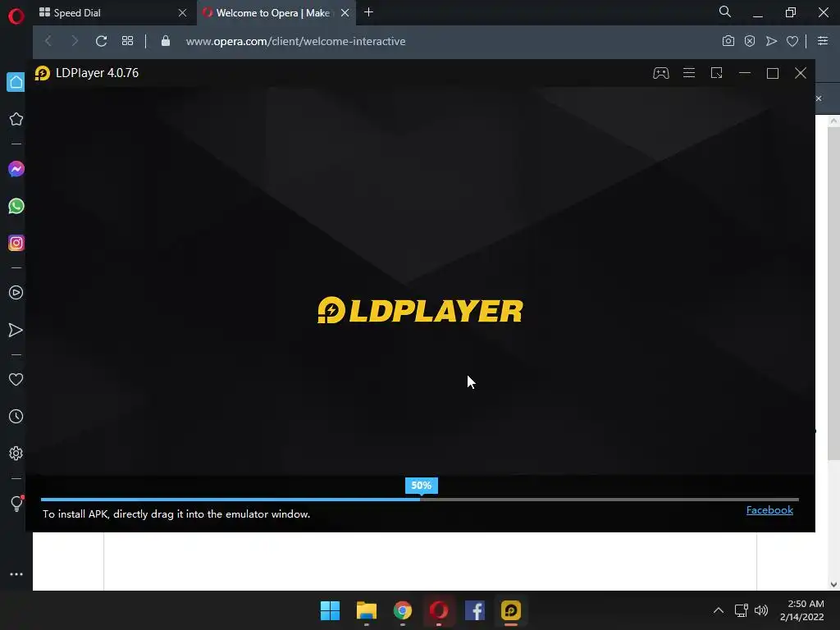This screenshot has width=840, height=630.
Task: Open Messenger in the Opera sidebar
Action: (16, 169)
